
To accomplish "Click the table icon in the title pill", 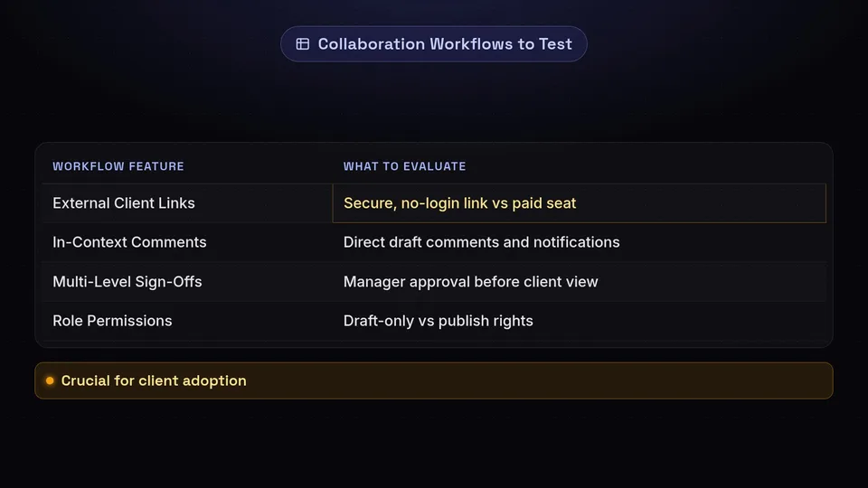I will [x=303, y=44].
